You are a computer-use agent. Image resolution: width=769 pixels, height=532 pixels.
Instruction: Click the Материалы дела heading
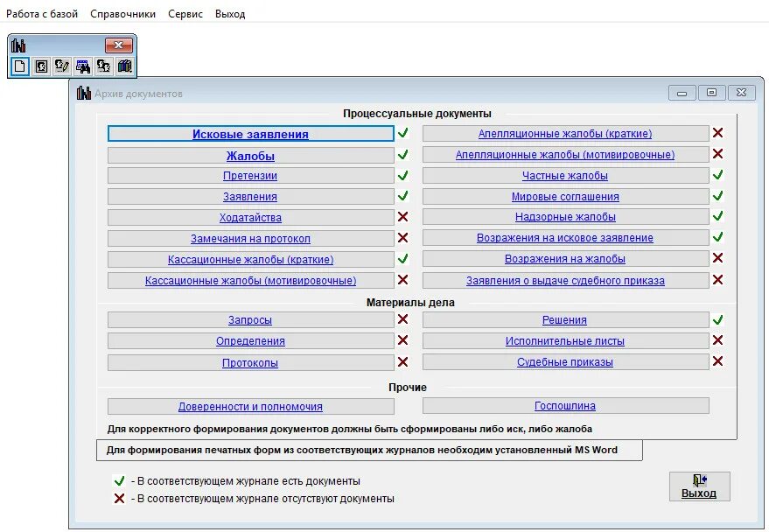pos(410,303)
